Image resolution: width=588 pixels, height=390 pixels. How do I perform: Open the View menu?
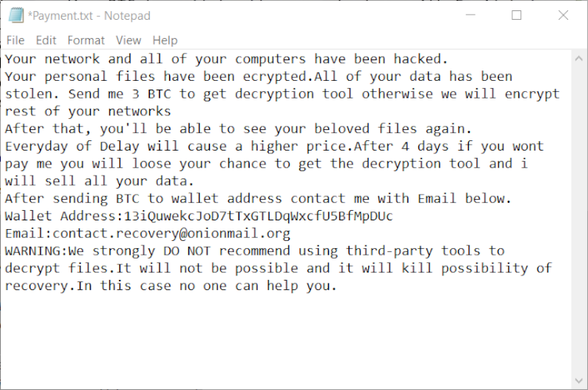point(128,40)
